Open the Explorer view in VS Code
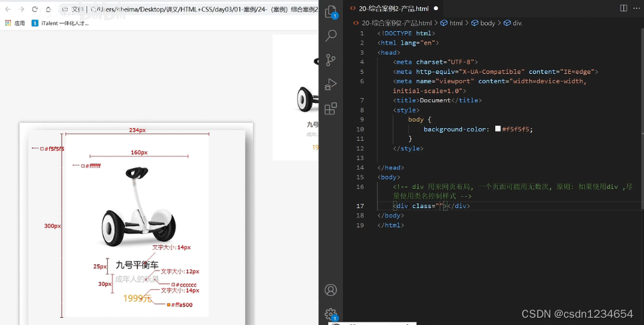Viewport: 644px width, 325px height. [x=330, y=11]
